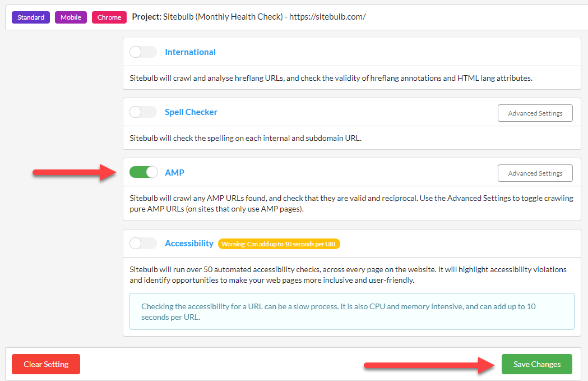Click the text 'Sitebulb will crawl and analyse hreflang URLs'

206,78
